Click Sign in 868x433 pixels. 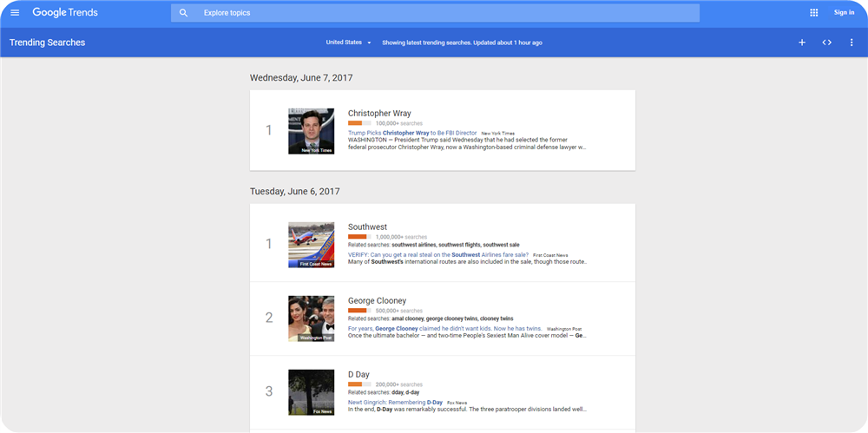844,13
